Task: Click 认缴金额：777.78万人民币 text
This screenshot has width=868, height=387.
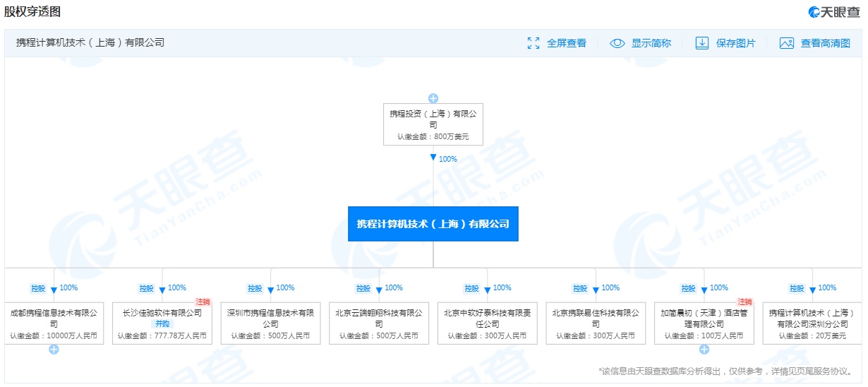Action: point(162,336)
